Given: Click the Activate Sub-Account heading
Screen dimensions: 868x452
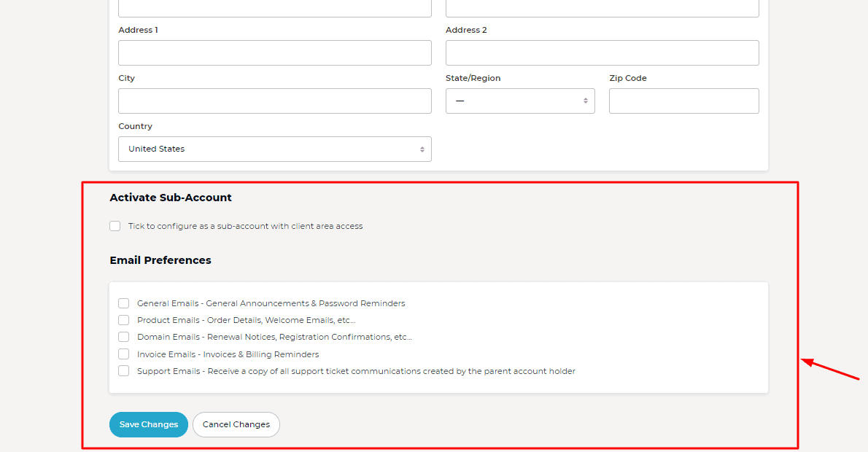Looking at the screenshot, I should tap(171, 198).
